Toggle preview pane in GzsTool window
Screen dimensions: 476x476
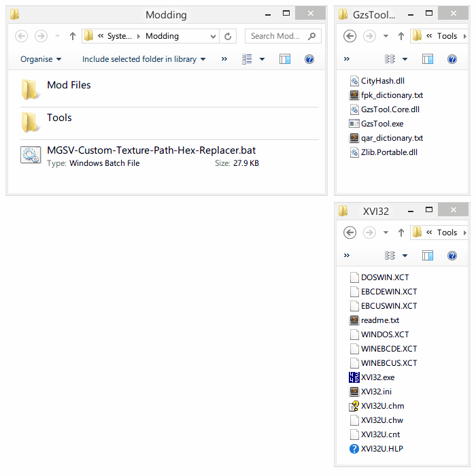[x=428, y=59]
